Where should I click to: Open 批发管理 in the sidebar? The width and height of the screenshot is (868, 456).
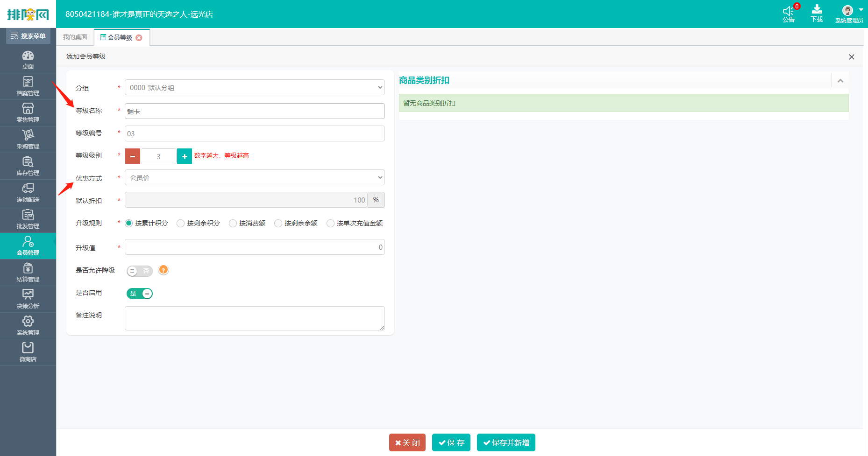[28, 219]
